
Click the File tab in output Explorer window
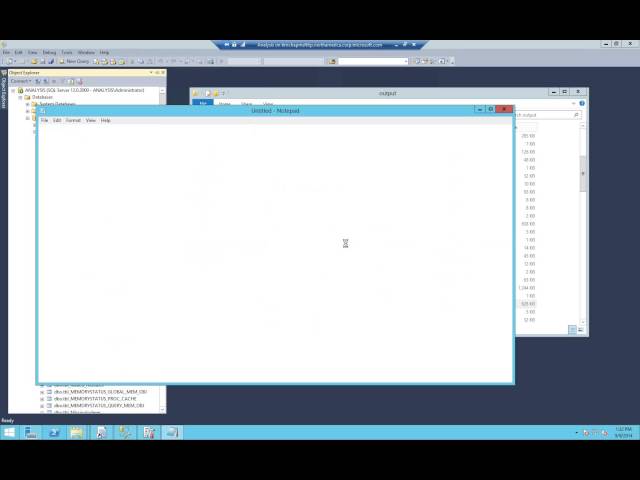point(203,103)
